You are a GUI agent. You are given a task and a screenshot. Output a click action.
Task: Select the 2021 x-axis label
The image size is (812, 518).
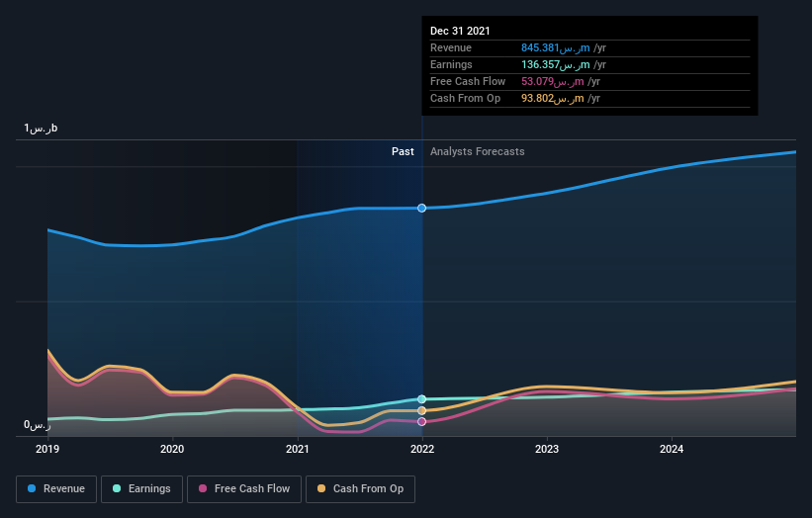click(298, 449)
